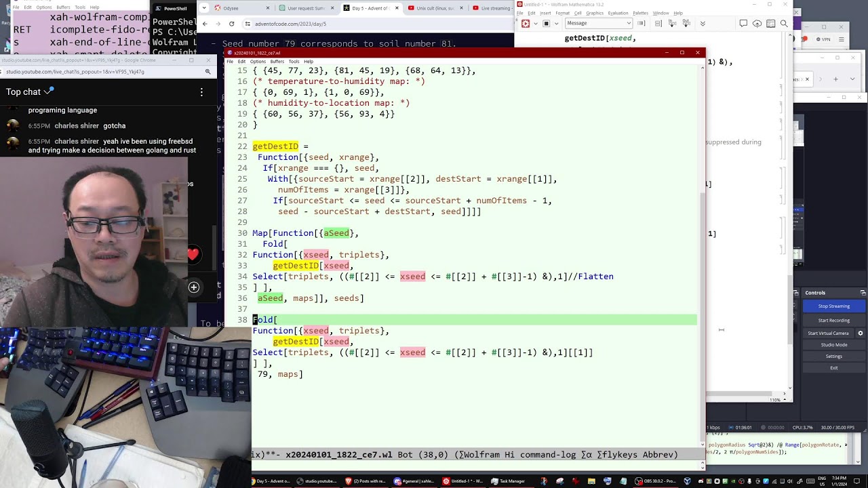Pop out the OBS Controls dock icon
The width and height of the screenshot is (868, 488).
(863, 293)
